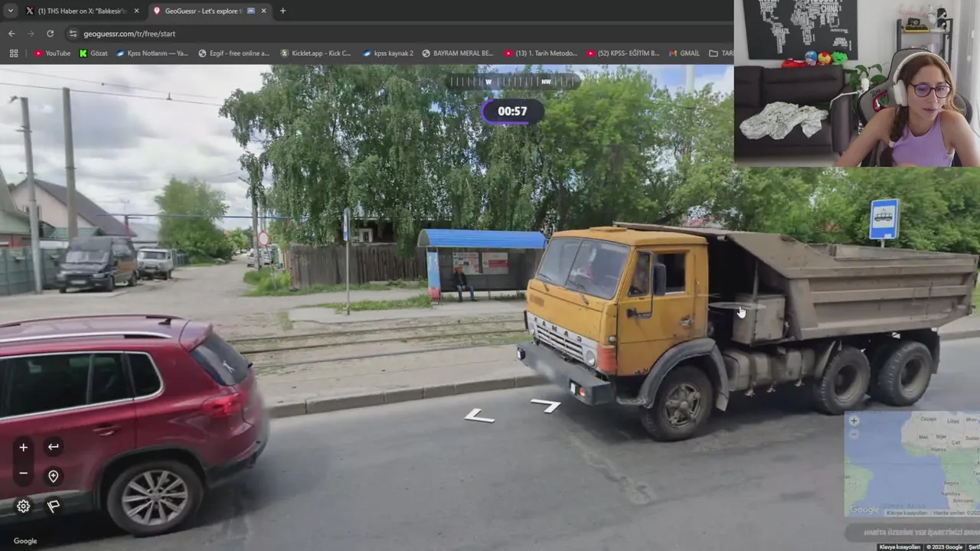
Task: Zoom in the street view with plus button
Action: (23, 447)
